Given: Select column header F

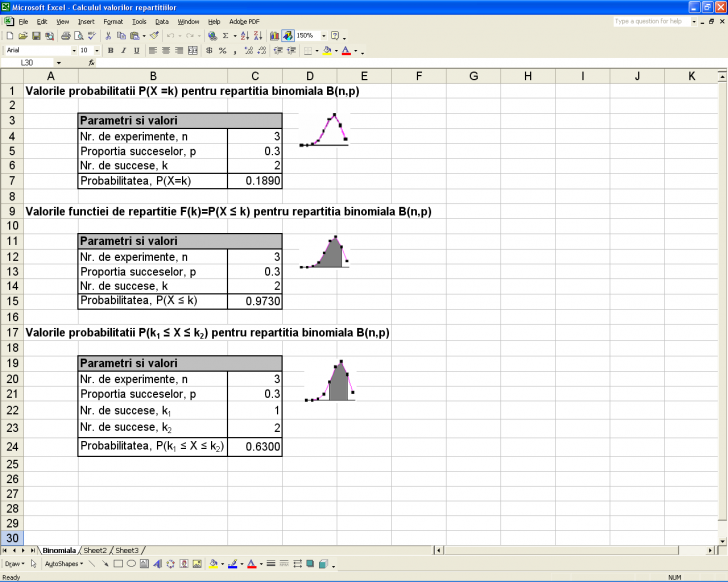Looking at the screenshot, I should (x=419, y=76).
